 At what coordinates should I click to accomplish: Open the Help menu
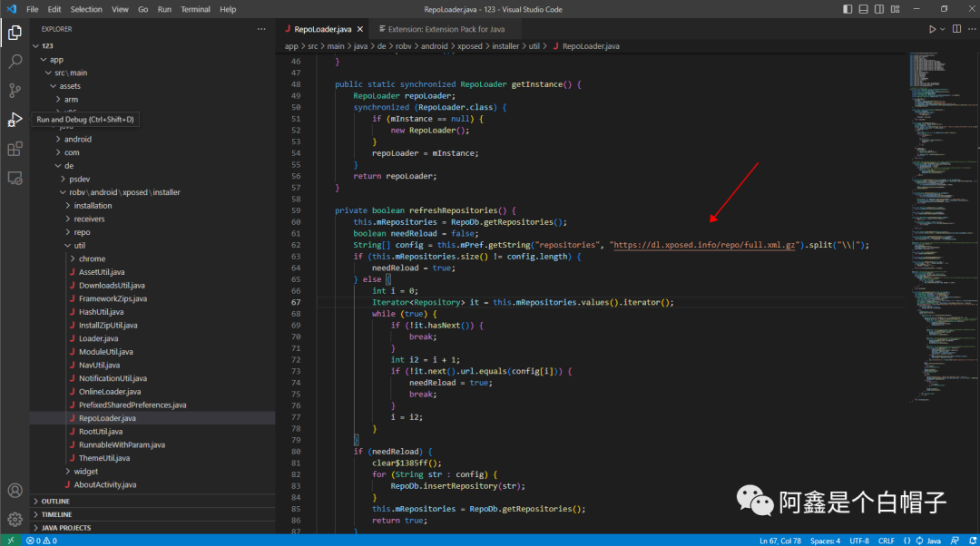(x=228, y=9)
